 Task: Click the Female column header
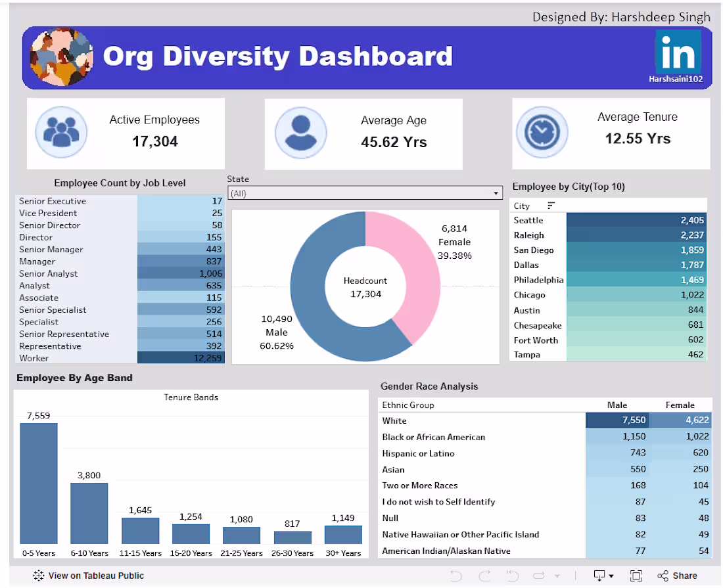coord(680,405)
